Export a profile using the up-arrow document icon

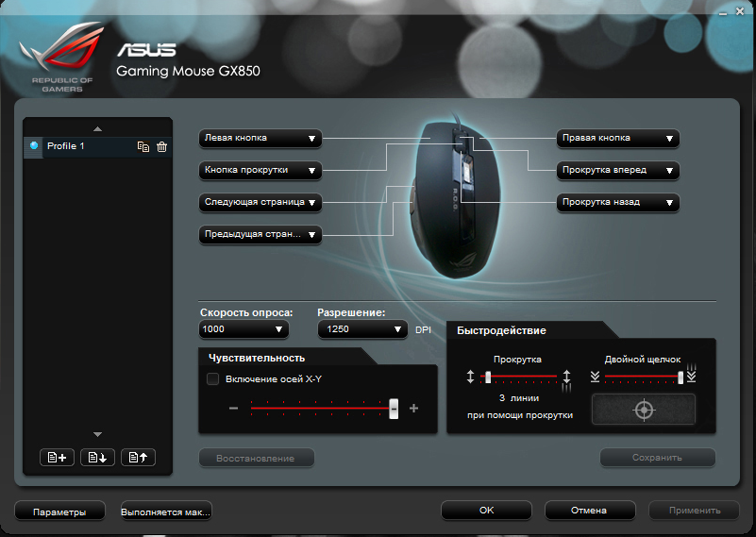click(x=139, y=457)
